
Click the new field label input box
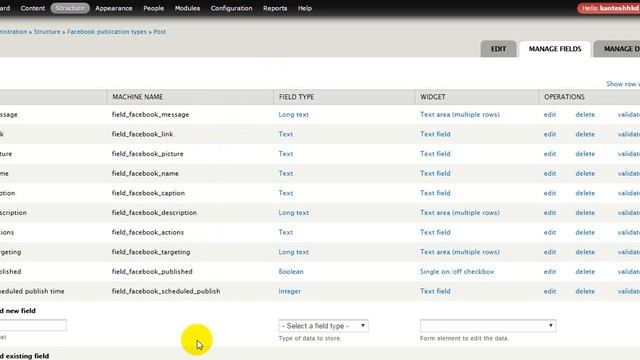pyautogui.click(x=33, y=325)
